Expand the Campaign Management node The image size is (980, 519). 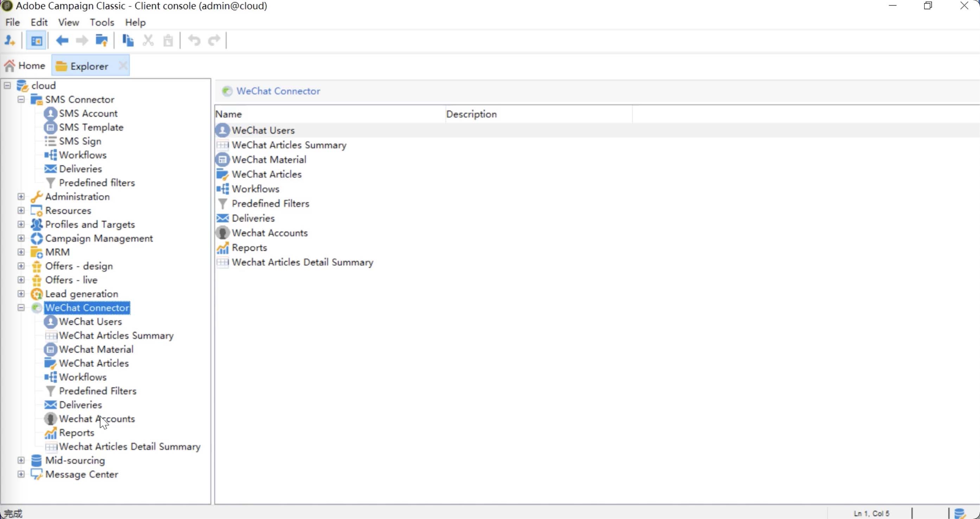click(x=21, y=238)
